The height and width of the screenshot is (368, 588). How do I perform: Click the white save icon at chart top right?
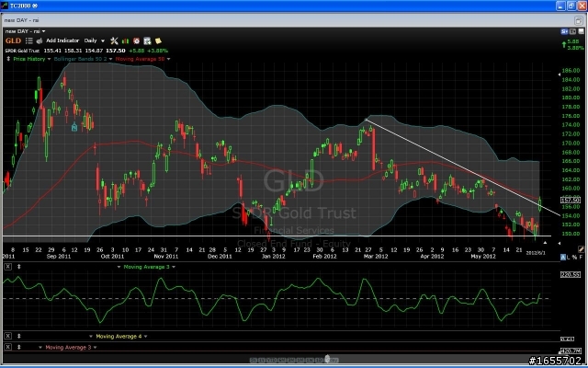coord(581,31)
